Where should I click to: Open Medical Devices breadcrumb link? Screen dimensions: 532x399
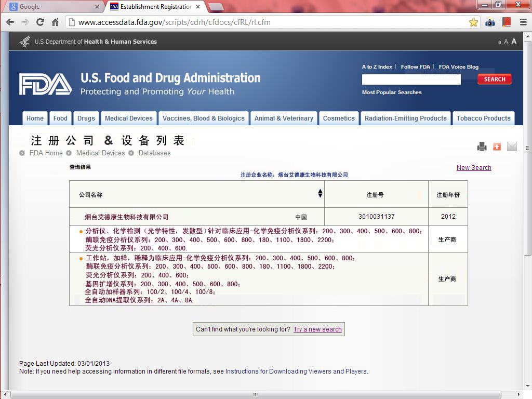(100, 153)
